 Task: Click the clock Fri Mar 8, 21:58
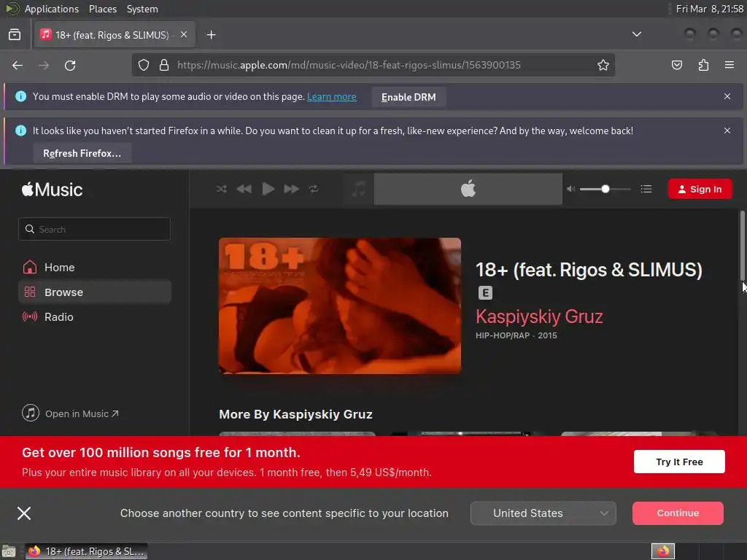tap(709, 9)
